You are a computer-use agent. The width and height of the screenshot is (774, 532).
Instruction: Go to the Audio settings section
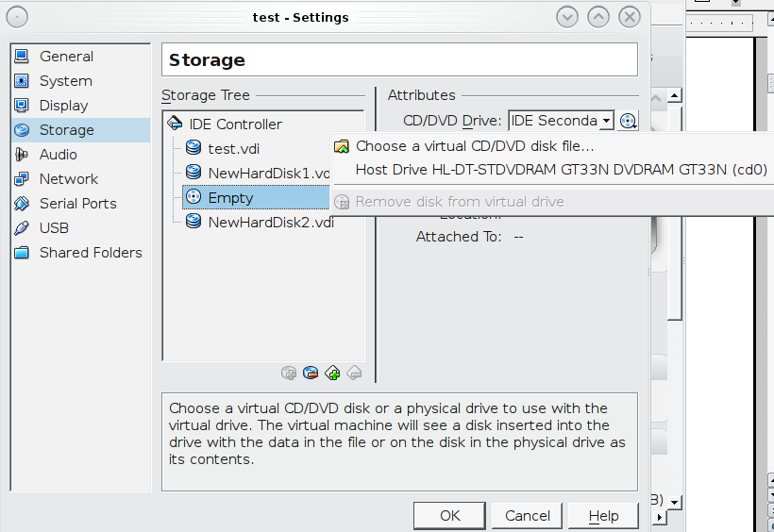point(58,155)
